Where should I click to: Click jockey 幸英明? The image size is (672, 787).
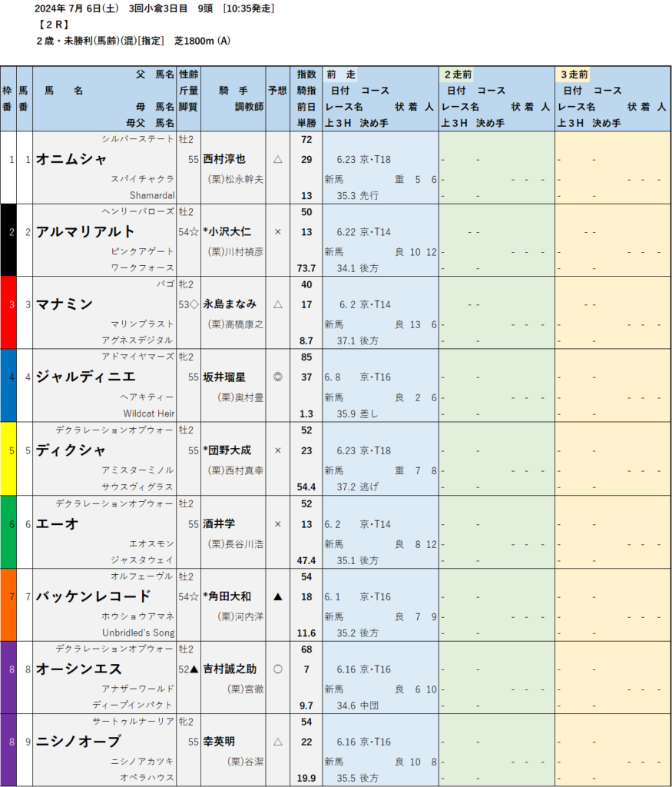(219, 742)
